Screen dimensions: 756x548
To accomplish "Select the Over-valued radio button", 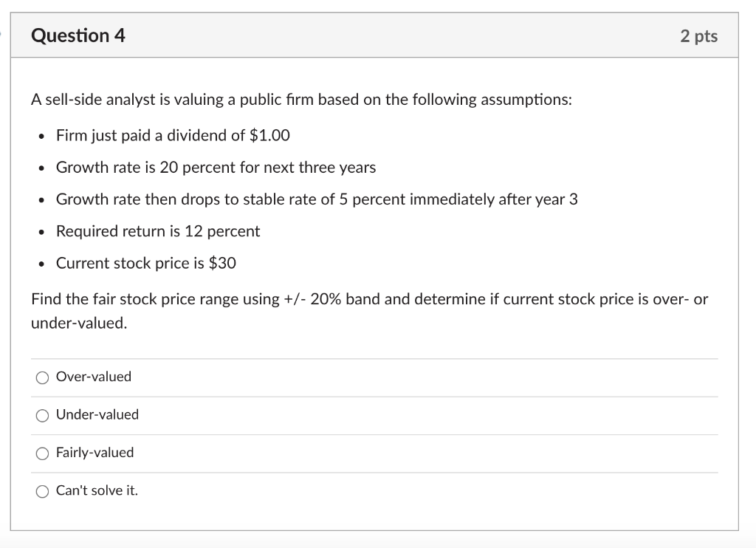I will pyautogui.click(x=43, y=377).
